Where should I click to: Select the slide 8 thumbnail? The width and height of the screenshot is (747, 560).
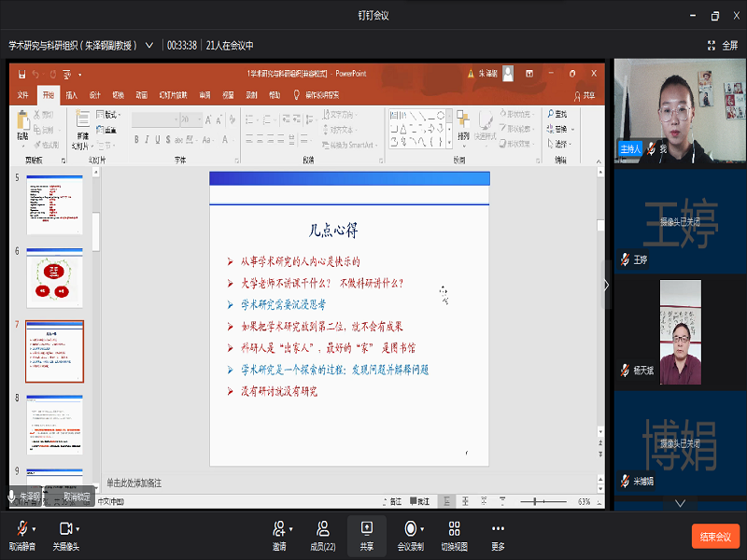point(54,423)
